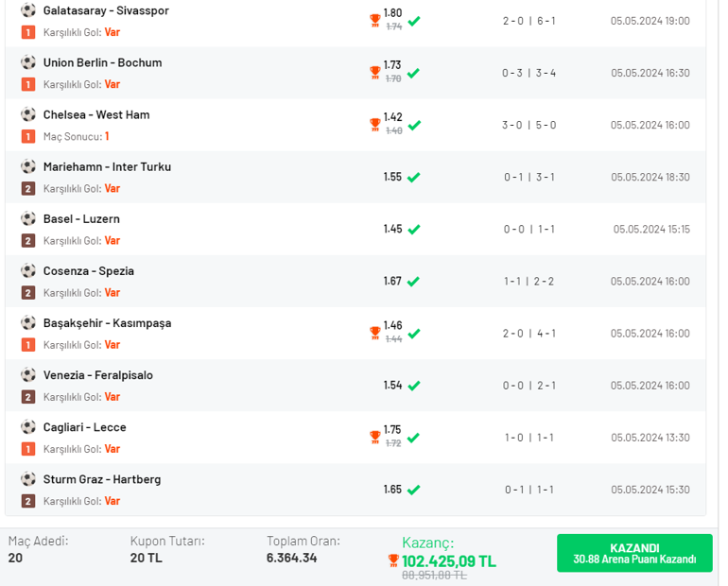Click the Toplam Oran value 6.364.34

[291, 558]
